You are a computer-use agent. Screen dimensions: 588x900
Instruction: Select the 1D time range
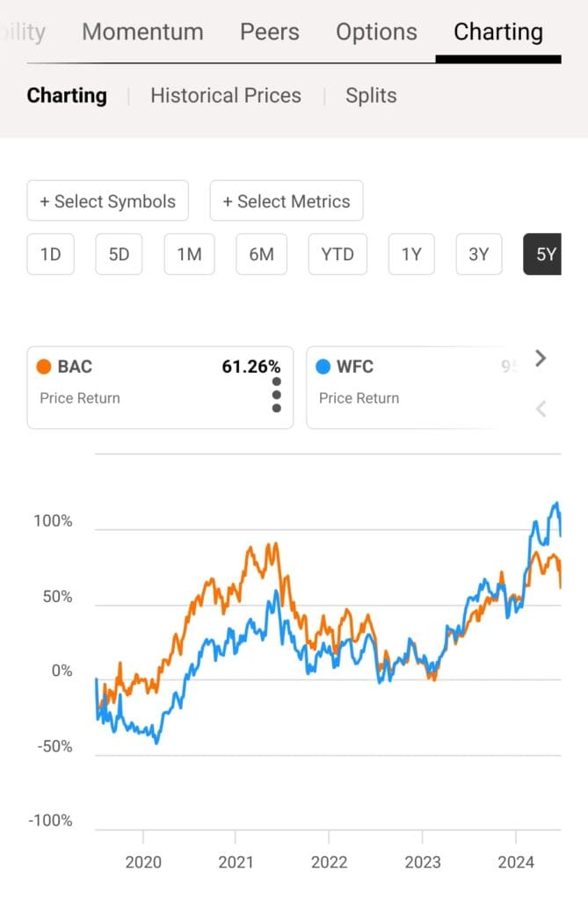pos(50,254)
